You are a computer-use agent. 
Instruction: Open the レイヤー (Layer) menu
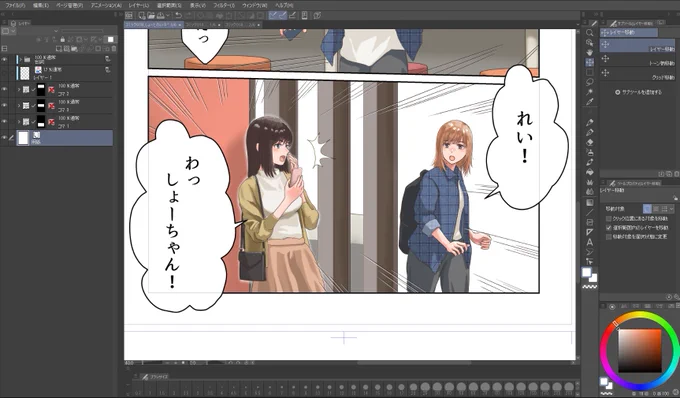click(x=138, y=5)
